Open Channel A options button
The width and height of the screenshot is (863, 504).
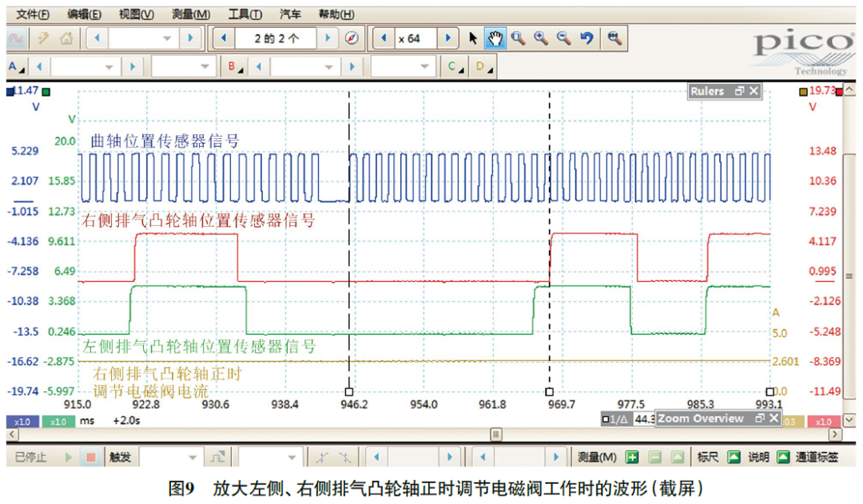click(x=16, y=67)
